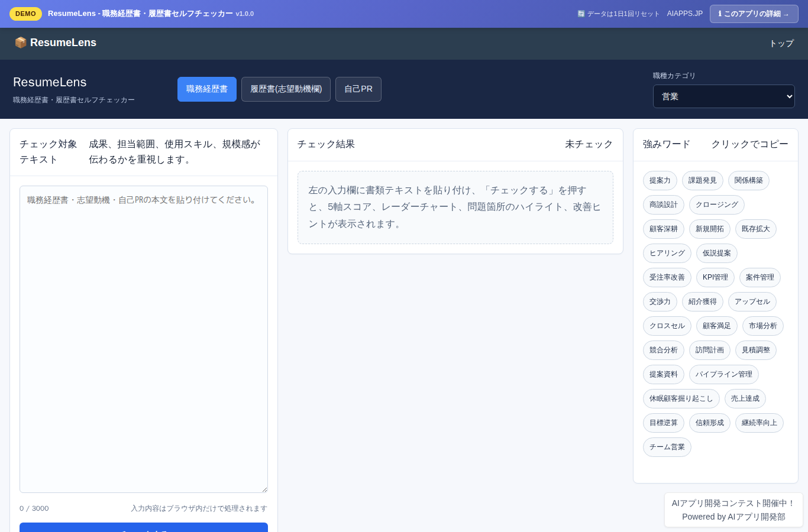Copy the ヒアリング strength word
Viewport: 808px width, 532px height.
pyautogui.click(x=667, y=254)
